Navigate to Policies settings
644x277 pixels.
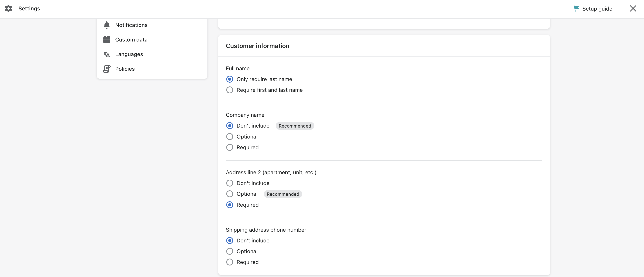tap(125, 69)
